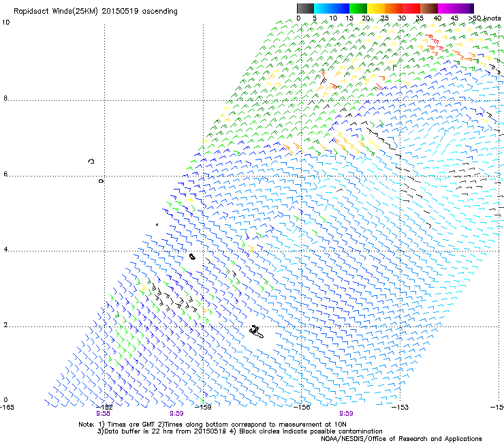Click the yellow 20-25 knots legend segment
This screenshot has height=443, width=504.
[x=376, y=8]
